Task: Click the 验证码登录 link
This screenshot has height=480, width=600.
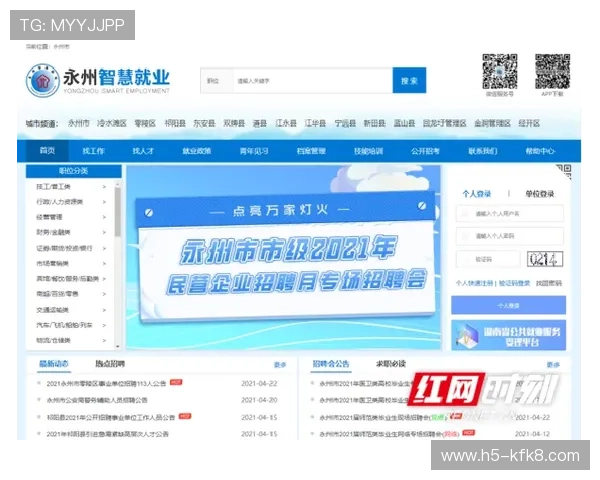Action: coord(514,283)
